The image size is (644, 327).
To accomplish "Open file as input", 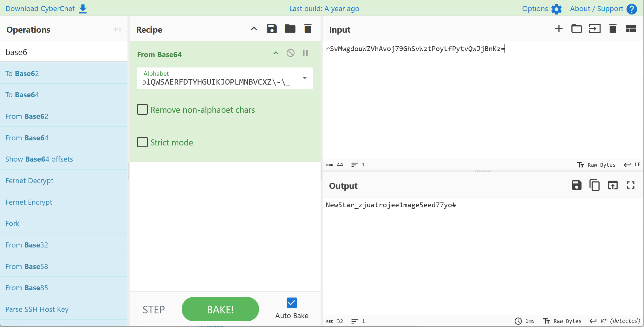I will point(595,29).
